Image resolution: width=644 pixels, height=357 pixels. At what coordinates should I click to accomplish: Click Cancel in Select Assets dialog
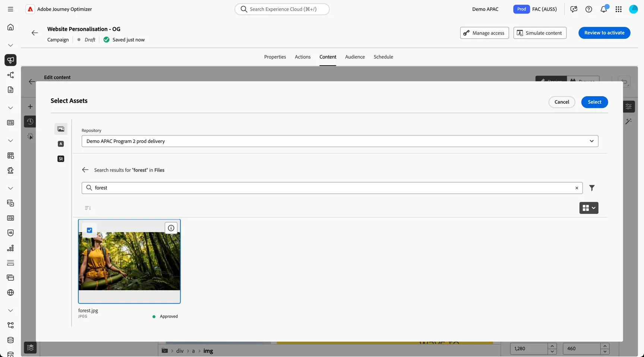click(x=562, y=102)
